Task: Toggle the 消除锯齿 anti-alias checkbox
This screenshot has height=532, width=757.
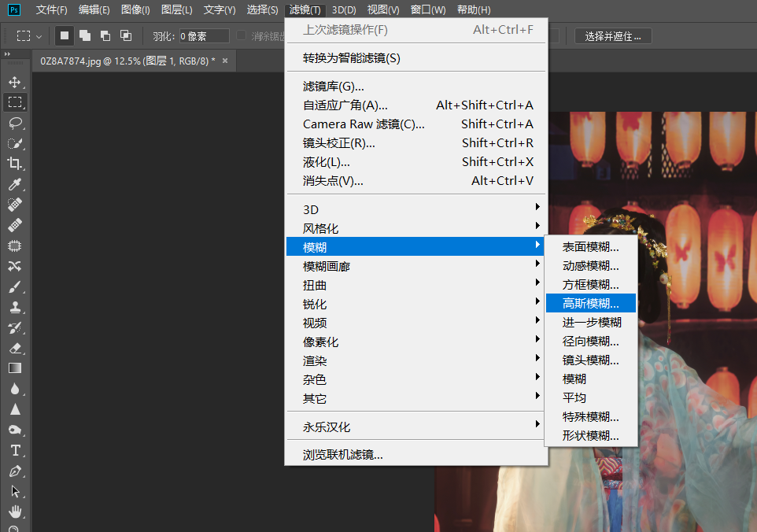Action: (x=241, y=35)
